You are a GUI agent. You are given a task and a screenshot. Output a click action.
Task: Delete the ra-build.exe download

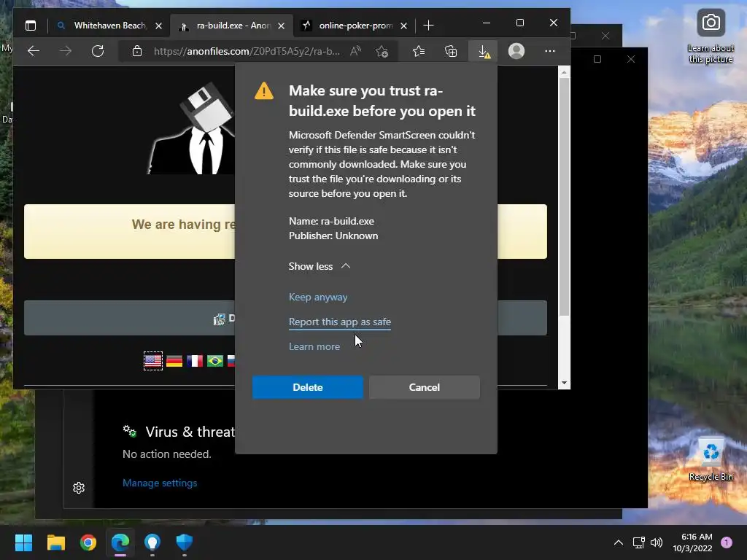coord(307,387)
